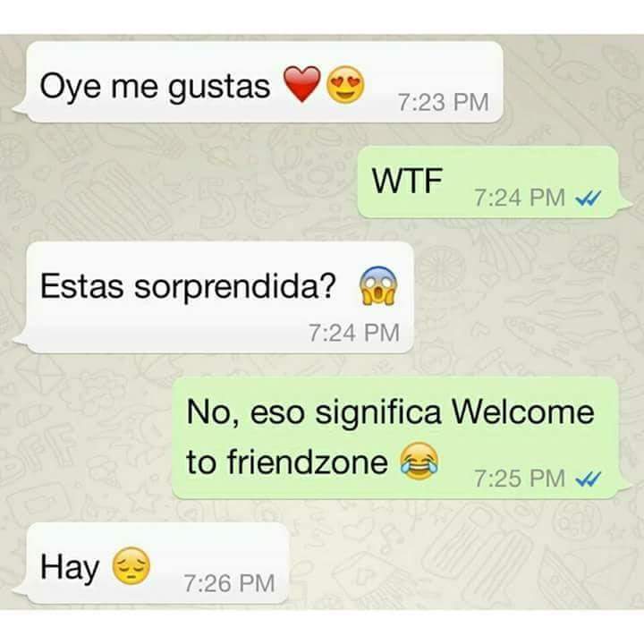
Task: Tap the sad pensive face emoji
Action: point(131,565)
